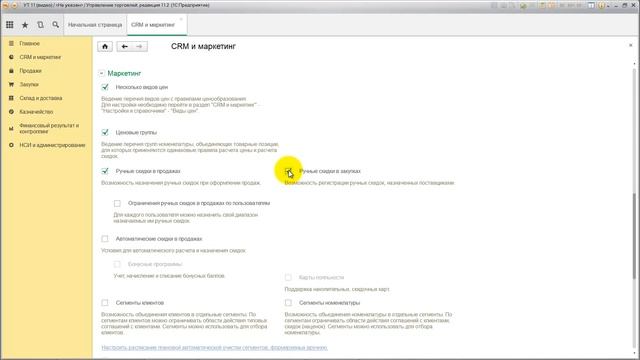
Task: Open the Казначейство section
Action: [x=36, y=111]
